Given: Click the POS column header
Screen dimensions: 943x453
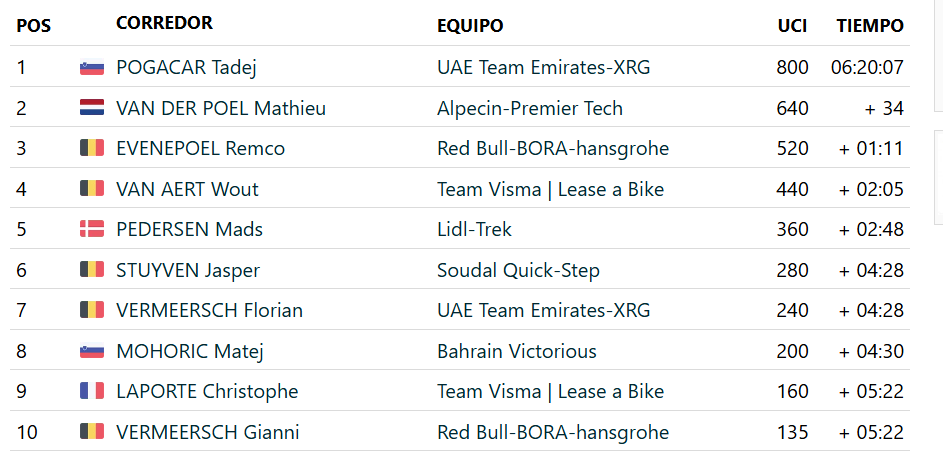Looking at the screenshot, I should [x=33, y=26].
